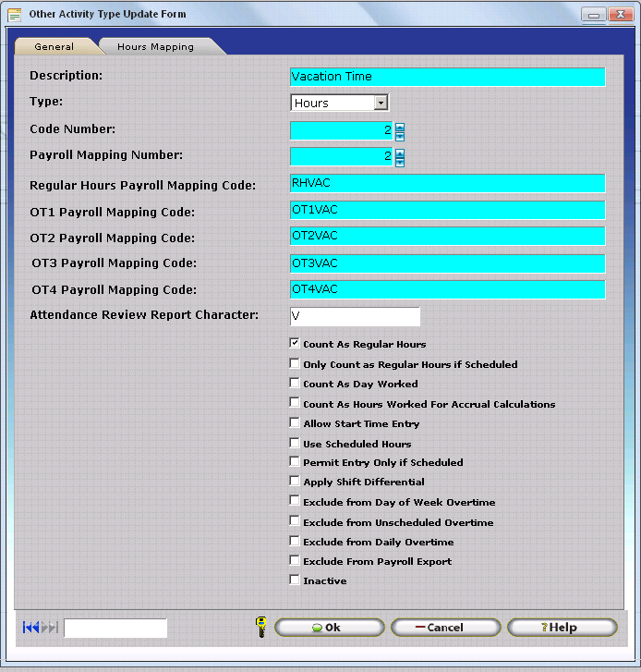Image resolution: width=641 pixels, height=672 pixels.
Task: Click the Description field with Vacation Time
Action: (x=447, y=77)
